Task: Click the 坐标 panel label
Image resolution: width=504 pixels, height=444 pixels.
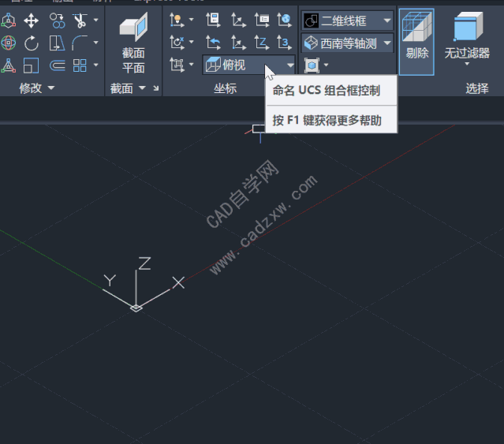Action: (226, 88)
